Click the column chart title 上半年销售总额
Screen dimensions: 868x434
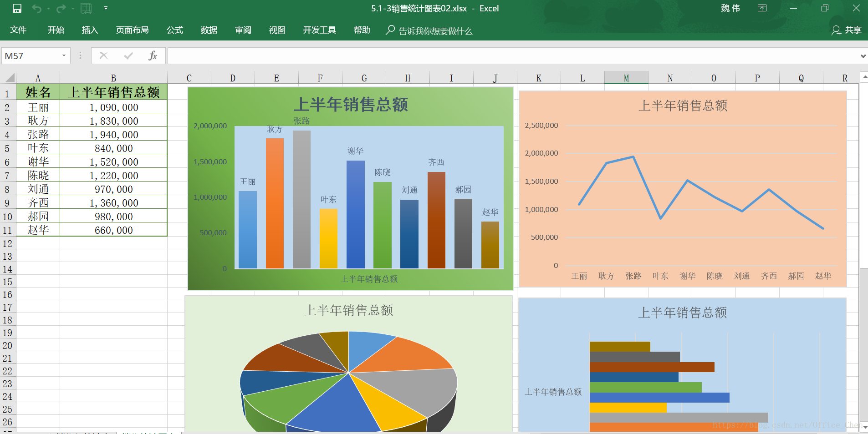tap(350, 105)
